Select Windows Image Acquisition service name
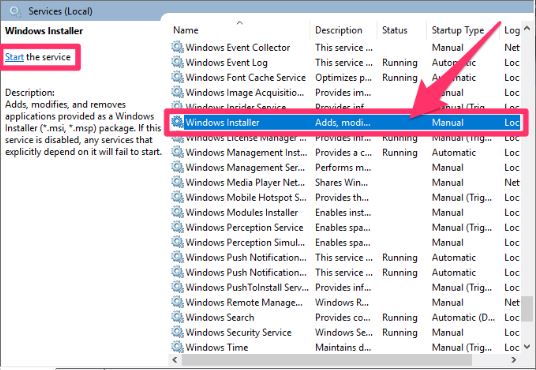 point(244,93)
